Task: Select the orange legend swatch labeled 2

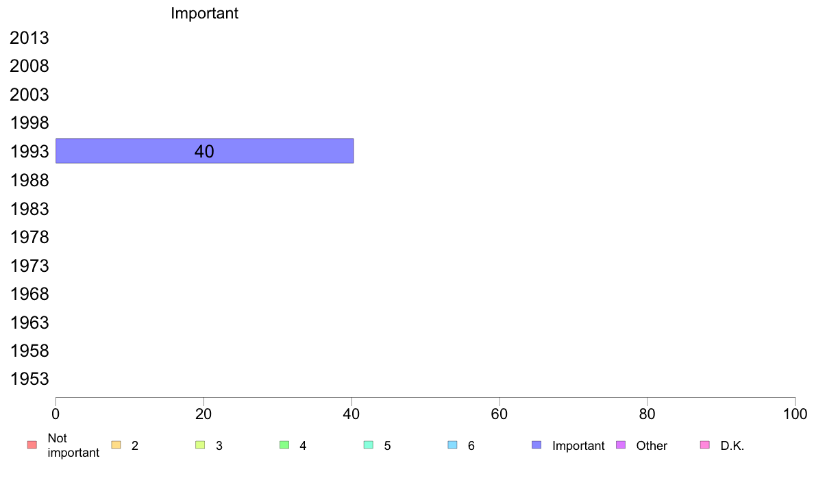Action: (x=116, y=445)
